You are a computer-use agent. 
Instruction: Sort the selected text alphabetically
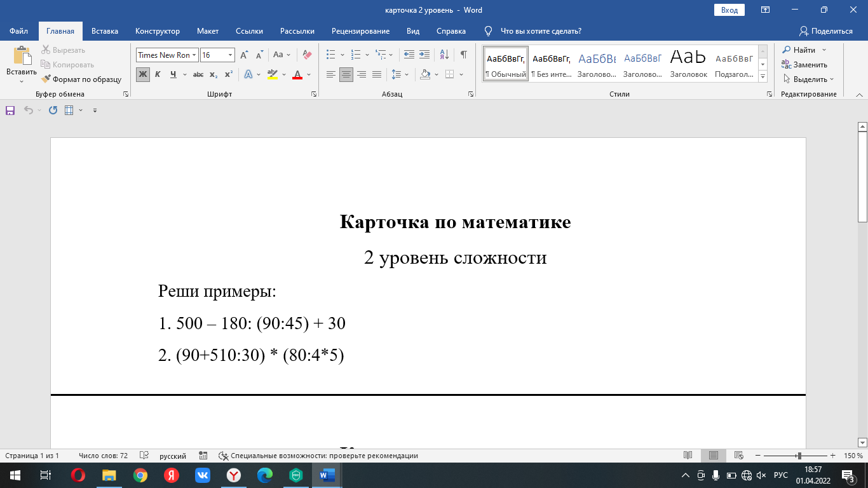coord(444,55)
